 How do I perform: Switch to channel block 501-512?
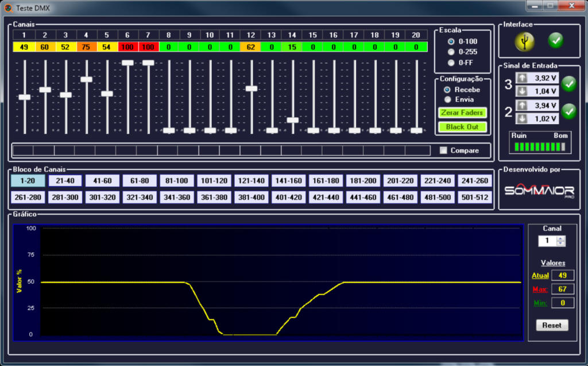click(x=474, y=197)
